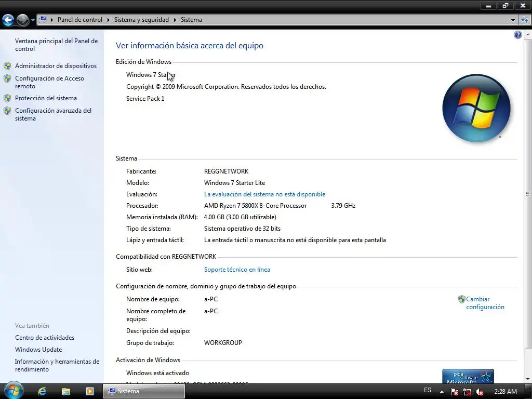The width and height of the screenshot is (532, 399).
Task: Open the address bar history dropdown
Action: click(513, 20)
